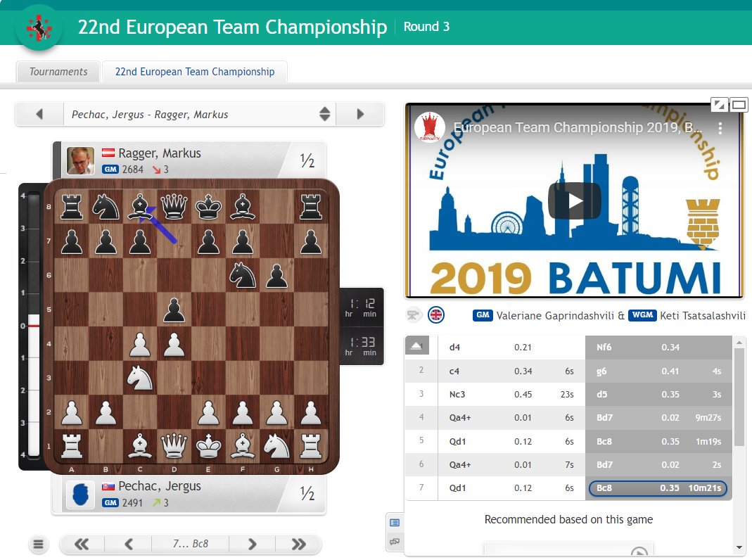Go to next game with right arrow
The width and height of the screenshot is (752, 560).
[359, 114]
